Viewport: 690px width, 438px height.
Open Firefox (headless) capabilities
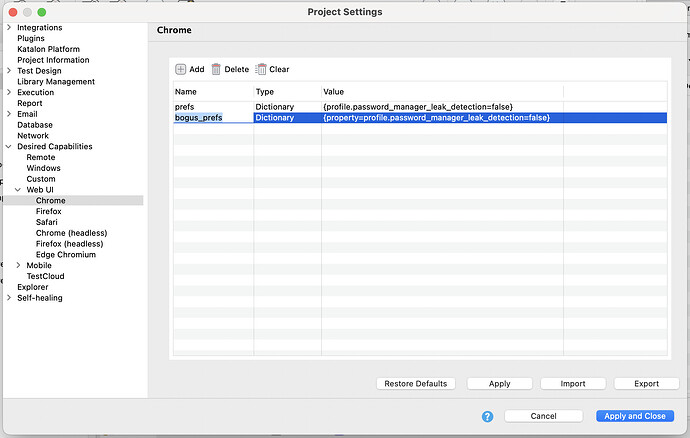click(x=70, y=243)
